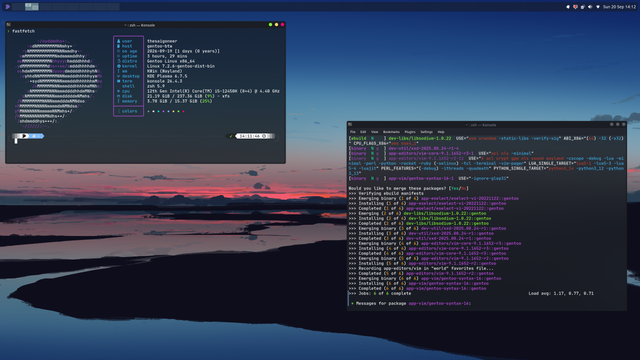
Task: Close the fastfetch Konsole with red button
Action: click(282, 25)
